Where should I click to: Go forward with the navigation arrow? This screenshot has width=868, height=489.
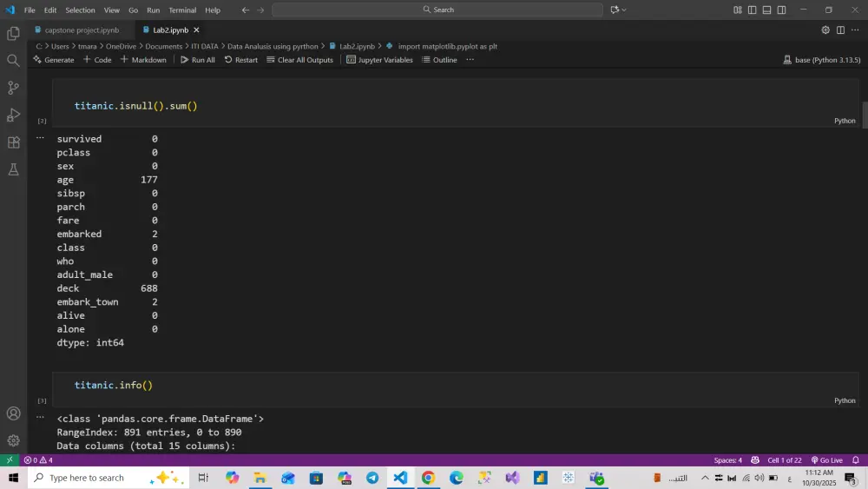[260, 10]
